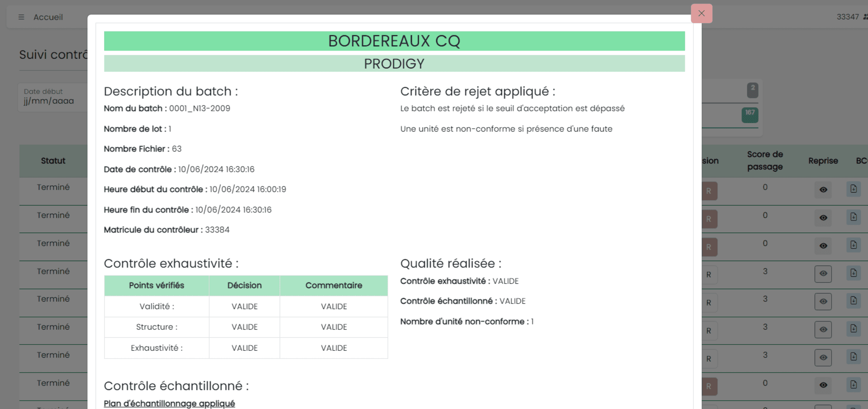Click the Validité row in the exhaustivité table
Viewport: 868px width, 409px height.
tap(156, 306)
